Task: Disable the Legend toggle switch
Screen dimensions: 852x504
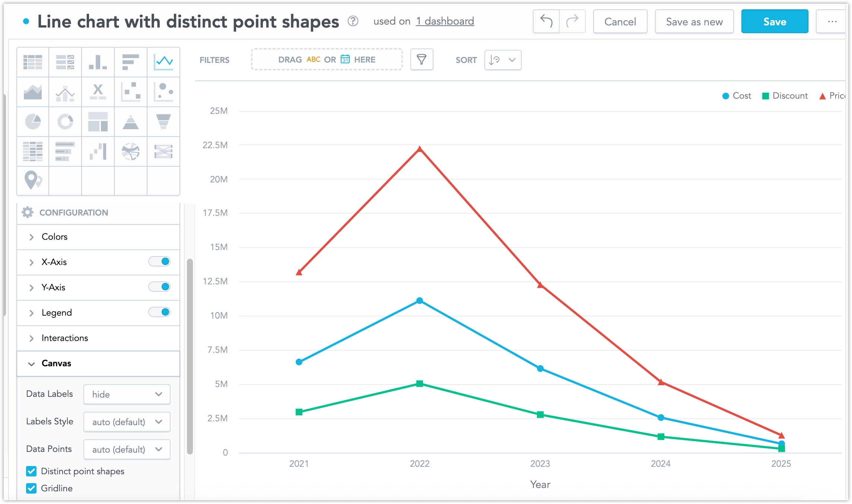Action: tap(159, 312)
